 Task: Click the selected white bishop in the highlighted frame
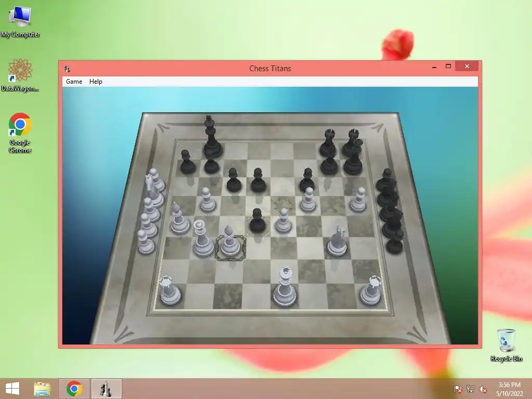230,242
